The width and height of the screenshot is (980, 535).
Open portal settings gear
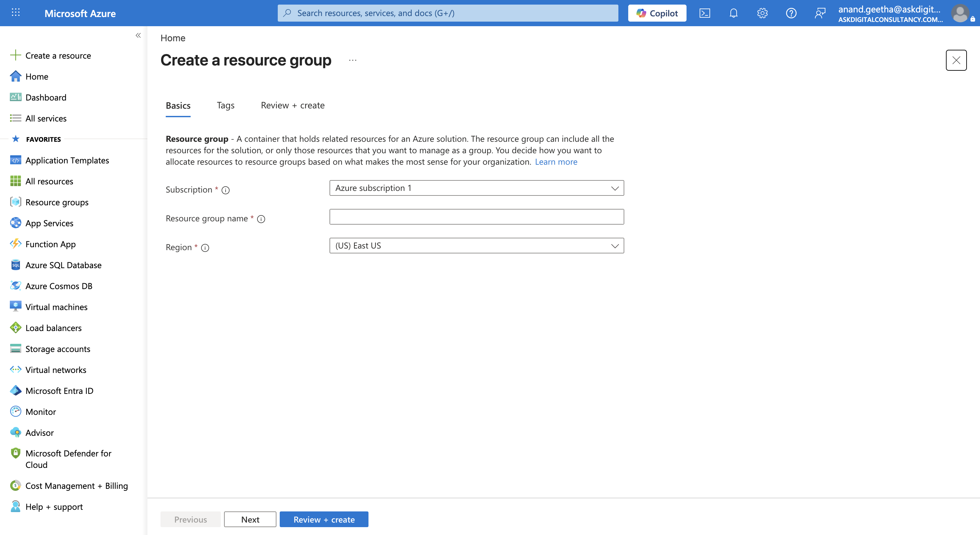click(x=763, y=13)
